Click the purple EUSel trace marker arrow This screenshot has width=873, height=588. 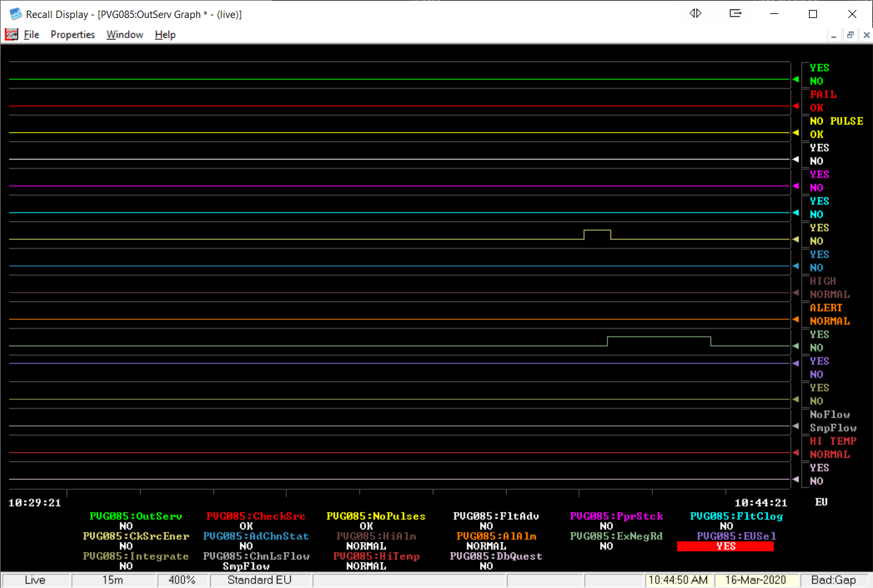[x=796, y=363]
